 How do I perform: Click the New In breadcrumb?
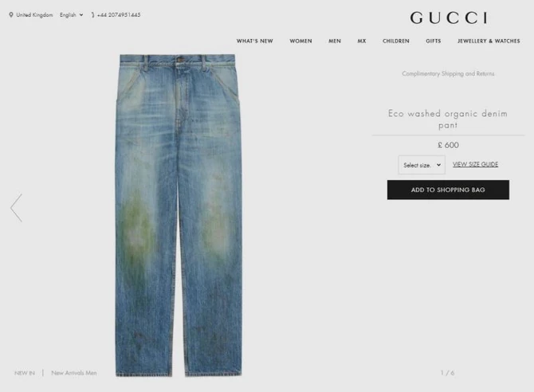click(x=25, y=373)
